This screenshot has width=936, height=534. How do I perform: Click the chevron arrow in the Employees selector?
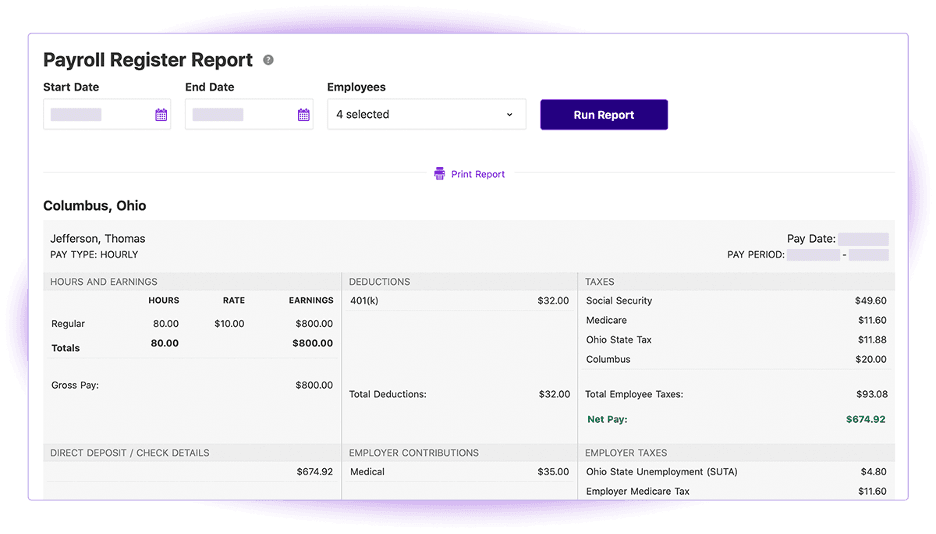(x=509, y=115)
